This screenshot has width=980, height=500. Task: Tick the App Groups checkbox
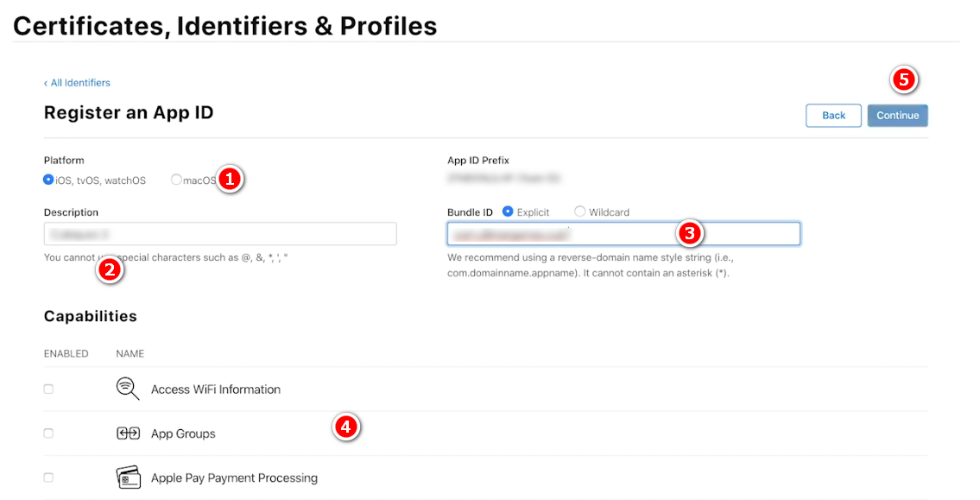click(x=48, y=434)
